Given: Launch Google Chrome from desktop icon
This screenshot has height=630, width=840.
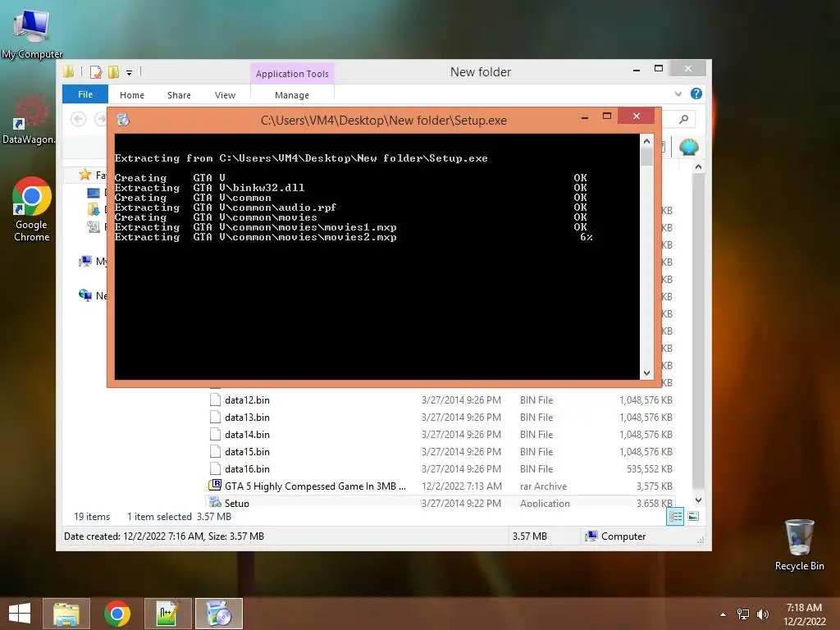Looking at the screenshot, I should tap(32, 209).
